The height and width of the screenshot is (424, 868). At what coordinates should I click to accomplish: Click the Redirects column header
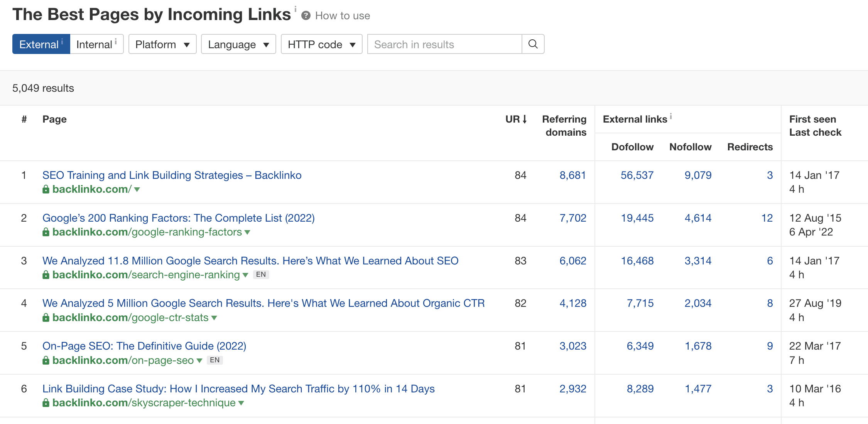(750, 147)
